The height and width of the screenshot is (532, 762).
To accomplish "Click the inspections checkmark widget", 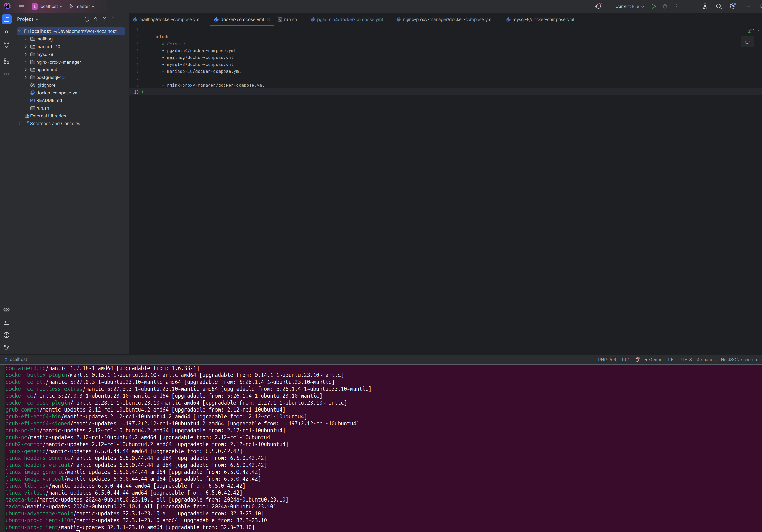I will pos(751,30).
